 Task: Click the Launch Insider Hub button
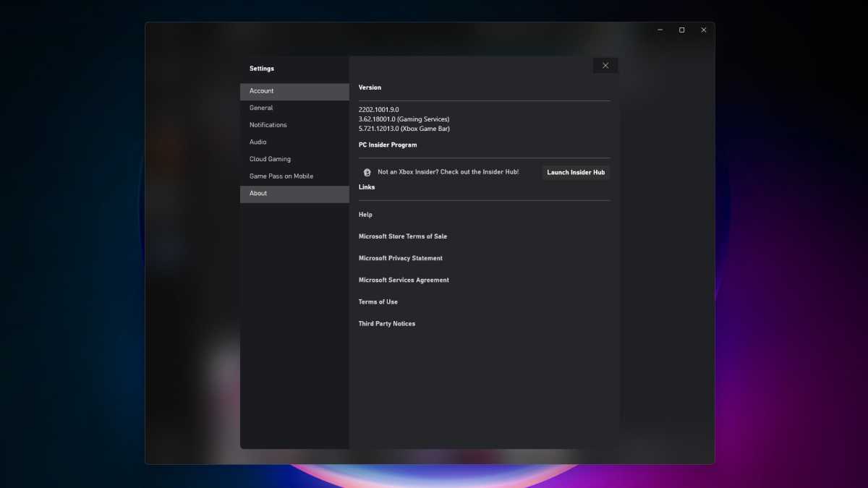pyautogui.click(x=575, y=172)
